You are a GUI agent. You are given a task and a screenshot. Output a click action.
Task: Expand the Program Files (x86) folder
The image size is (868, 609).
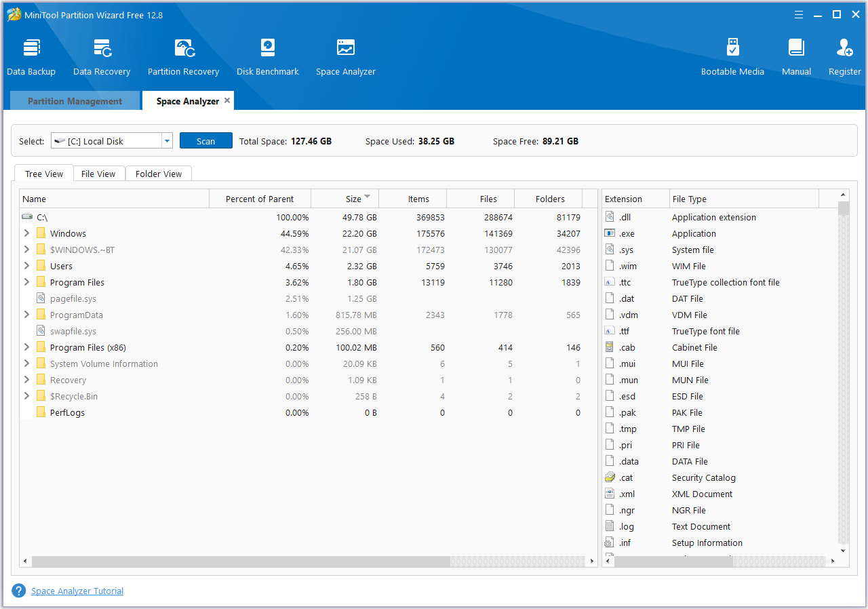26,347
